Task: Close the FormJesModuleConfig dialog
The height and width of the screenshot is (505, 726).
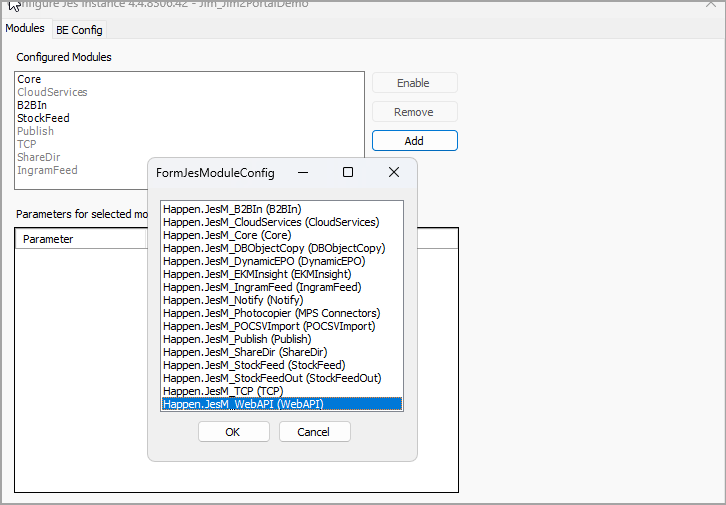Action: [394, 173]
